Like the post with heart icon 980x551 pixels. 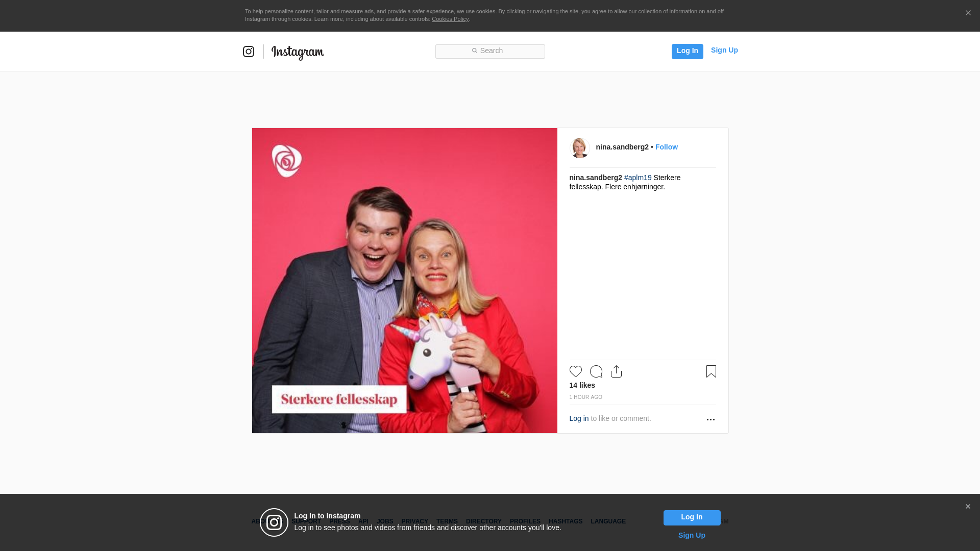(x=576, y=371)
